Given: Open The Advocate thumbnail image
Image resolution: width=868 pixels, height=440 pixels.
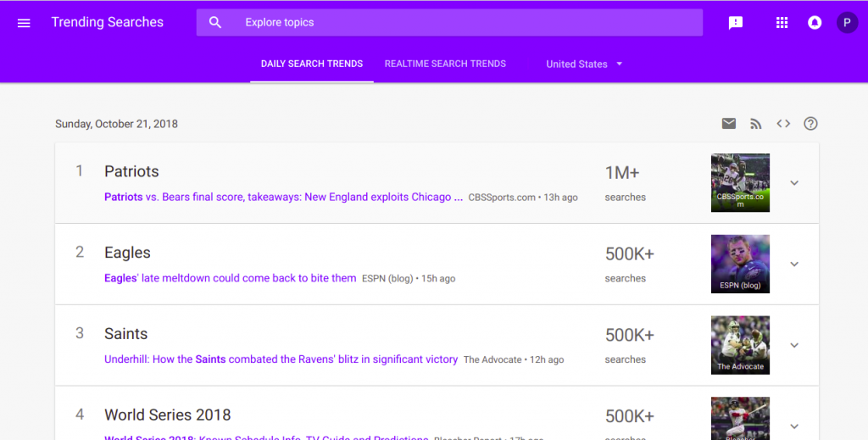Looking at the screenshot, I should pos(740,345).
